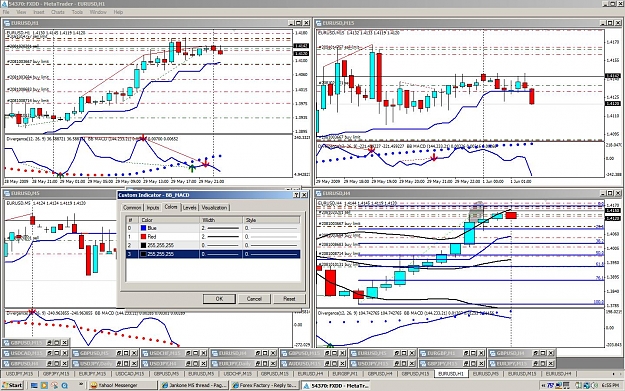Open the Style selector for selected row 3
Image resolution: width=625 pixels, height=391 pixels.
point(271,254)
